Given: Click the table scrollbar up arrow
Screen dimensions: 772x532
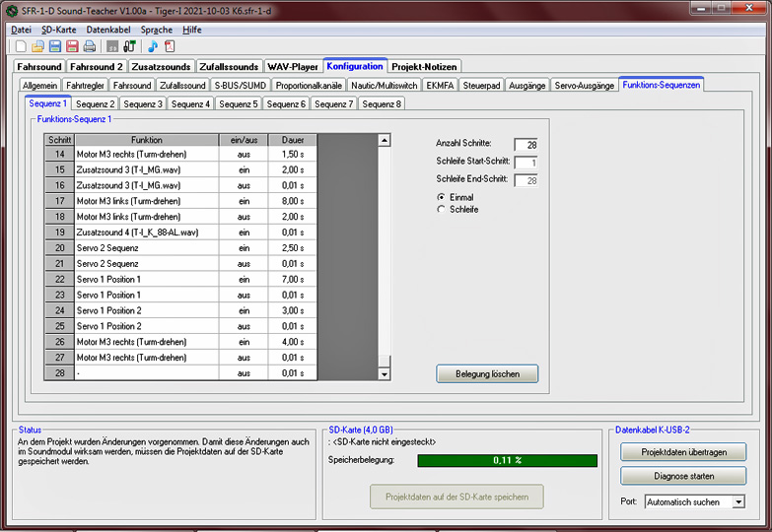Looking at the screenshot, I should coord(385,140).
